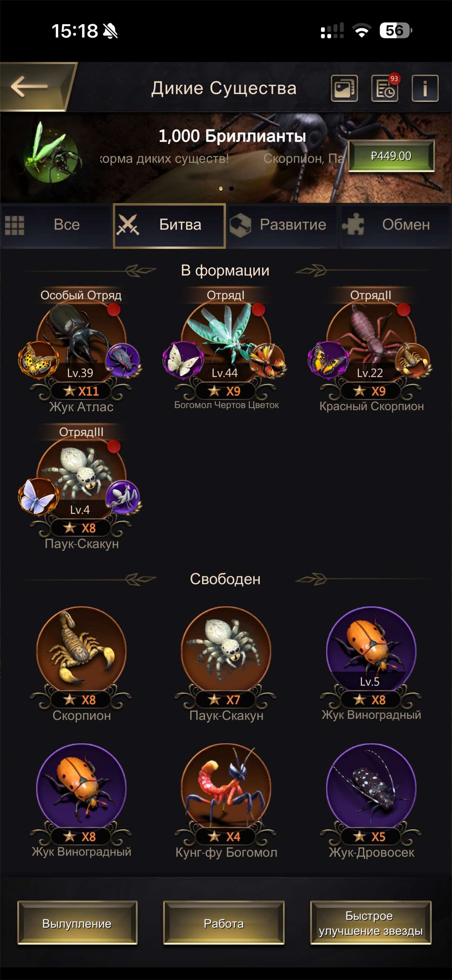Switch to the Все tab
The height and width of the screenshot is (980, 452).
[x=56, y=225]
